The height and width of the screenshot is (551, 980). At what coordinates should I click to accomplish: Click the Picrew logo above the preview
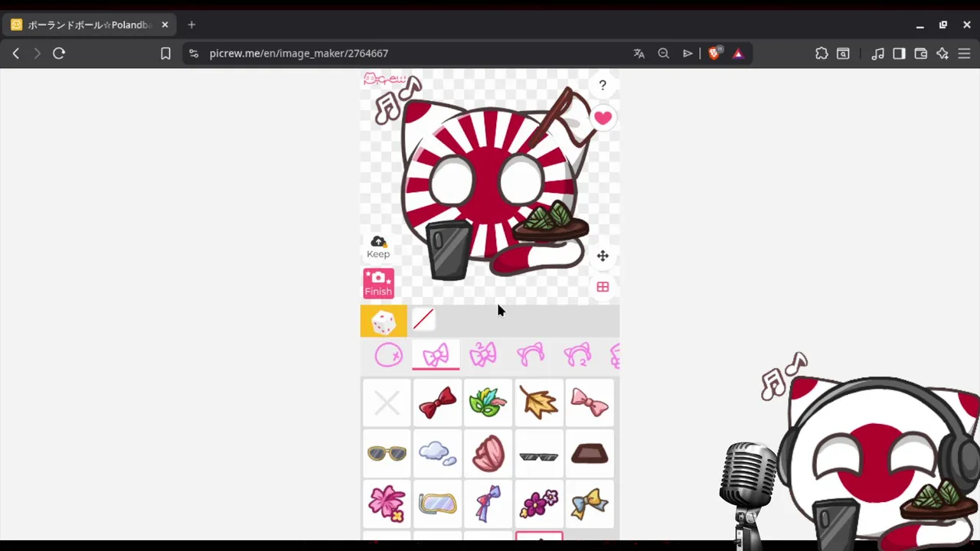384,78
